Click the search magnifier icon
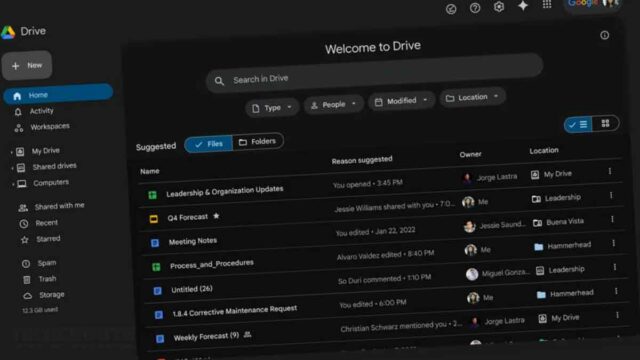The height and width of the screenshot is (360, 640). tap(219, 81)
